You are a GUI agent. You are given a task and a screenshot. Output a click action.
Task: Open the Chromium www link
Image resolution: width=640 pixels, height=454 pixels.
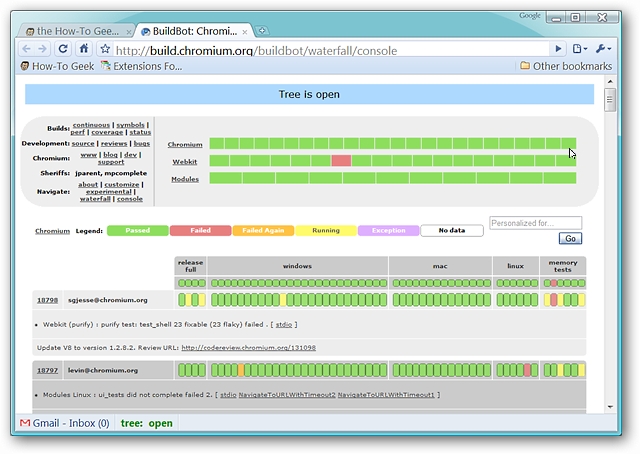pyautogui.click(x=89, y=155)
